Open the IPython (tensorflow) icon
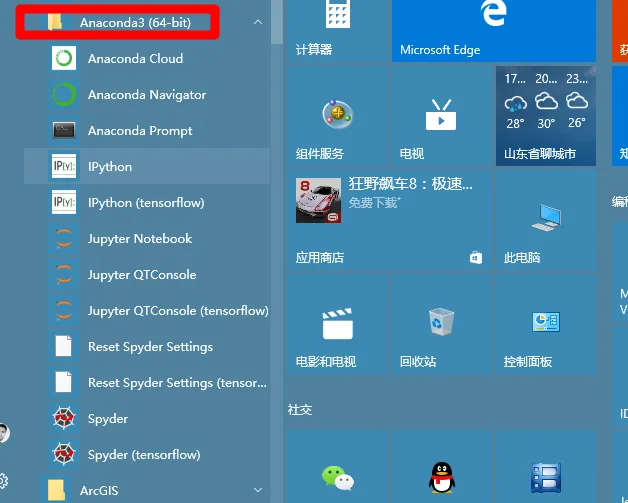628x503 pixels. tap(64, 203)
